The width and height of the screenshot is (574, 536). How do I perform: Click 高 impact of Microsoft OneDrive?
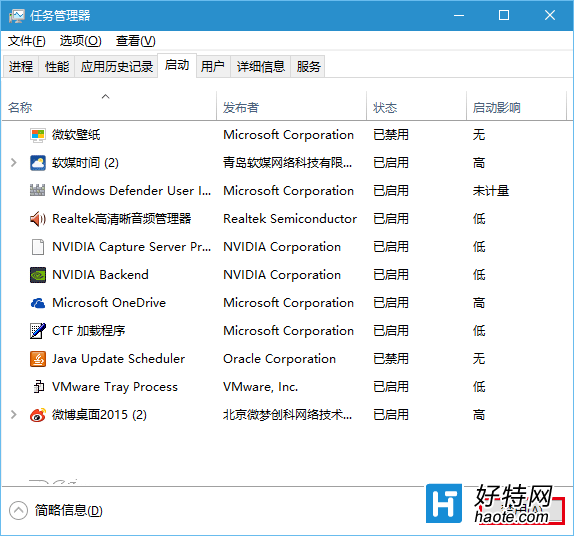479,303
